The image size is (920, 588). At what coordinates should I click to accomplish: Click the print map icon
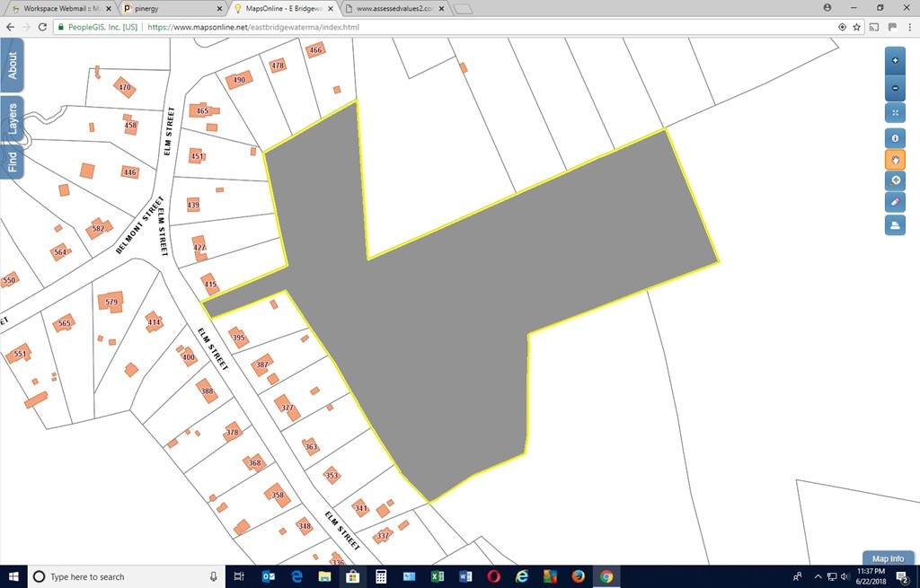pyautogui.click(x=895, y=224)
